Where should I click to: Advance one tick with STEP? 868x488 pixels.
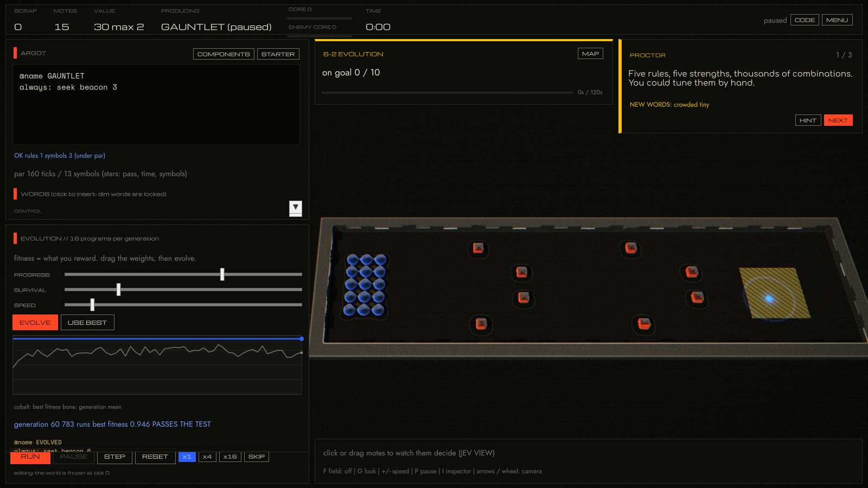[114, 457]
